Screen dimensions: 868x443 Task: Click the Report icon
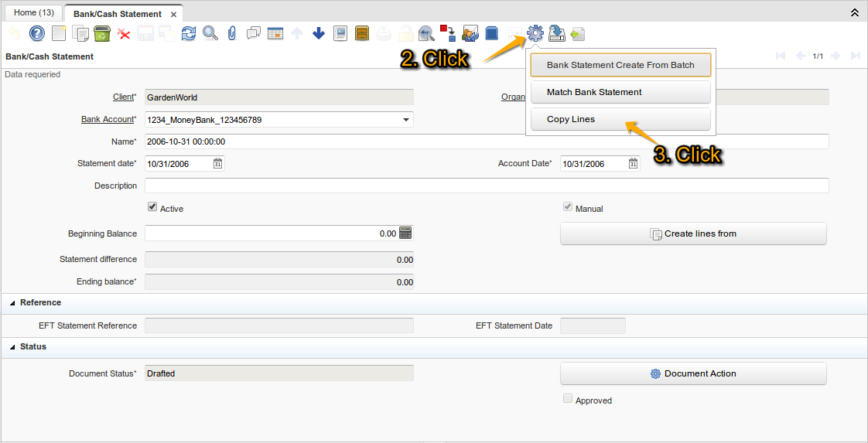(x=340, y=34)
